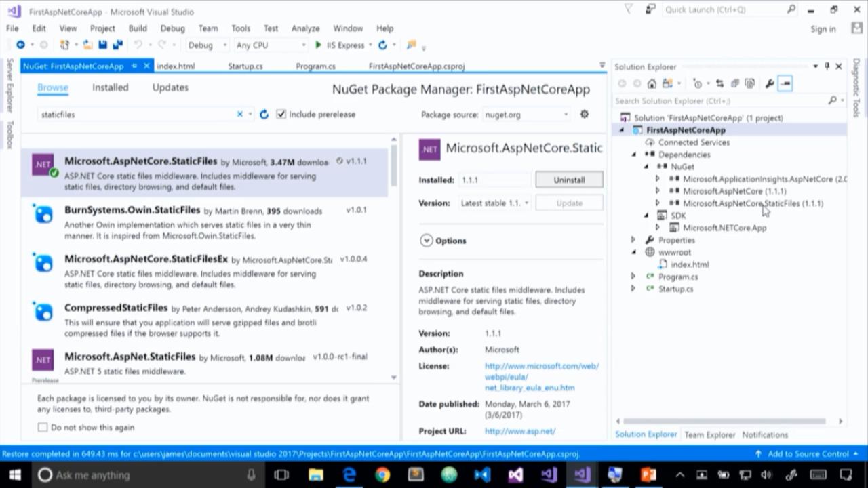Click the Open File toolbar icon

pos(87,45)
